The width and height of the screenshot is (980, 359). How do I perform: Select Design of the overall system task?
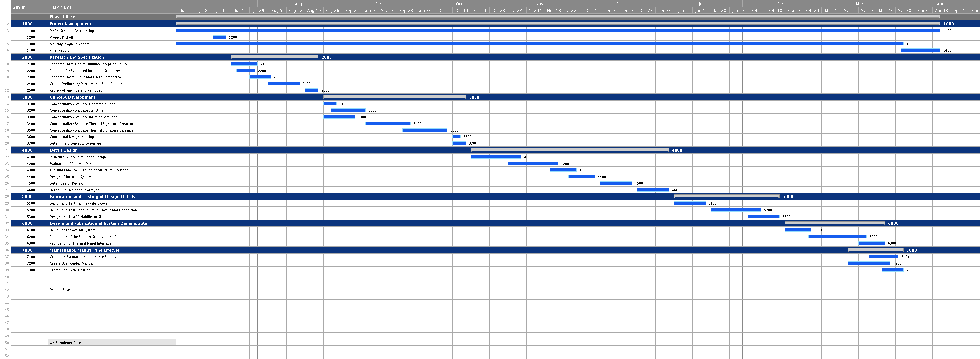72,230
